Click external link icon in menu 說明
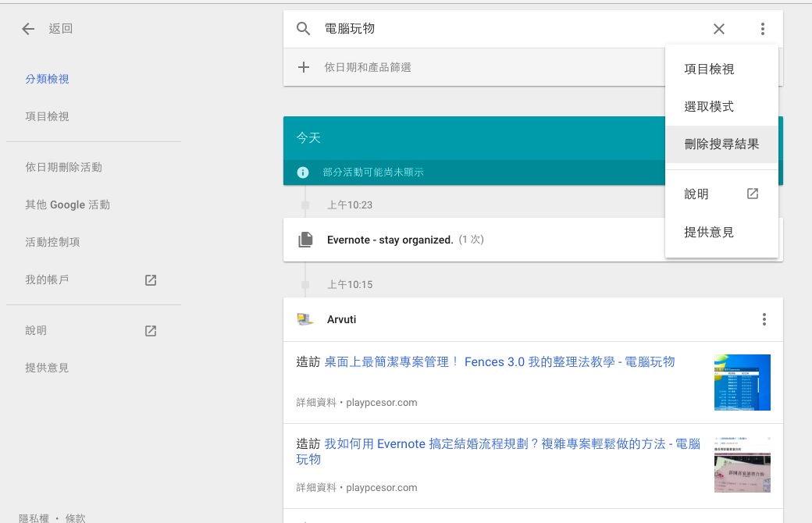The width and height of the screenshot is (812, 523). pos(753,194)
